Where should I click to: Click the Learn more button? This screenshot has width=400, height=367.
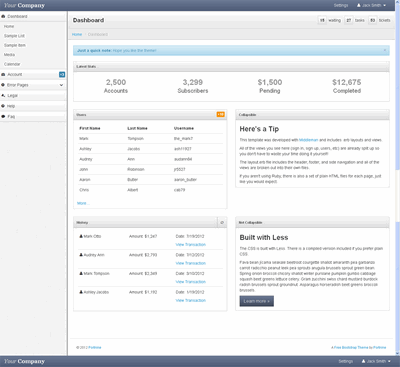click(257, 301)
